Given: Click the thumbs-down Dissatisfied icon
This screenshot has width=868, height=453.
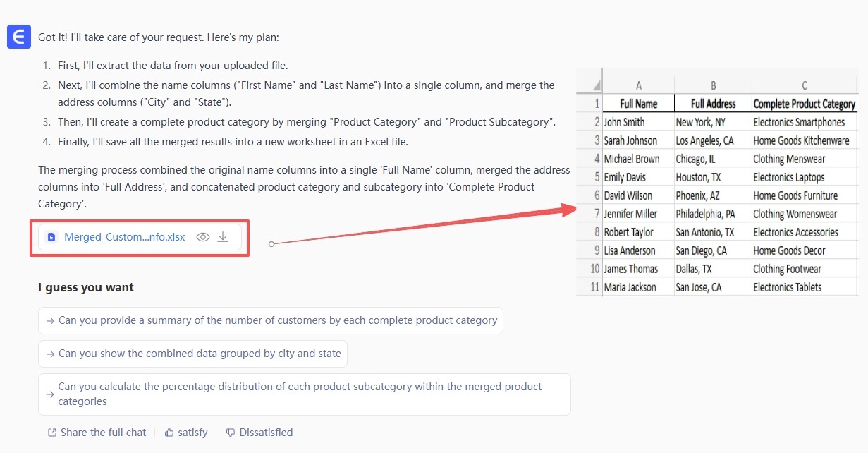Looking at the screenshot, I should click(x=230, y=433).
